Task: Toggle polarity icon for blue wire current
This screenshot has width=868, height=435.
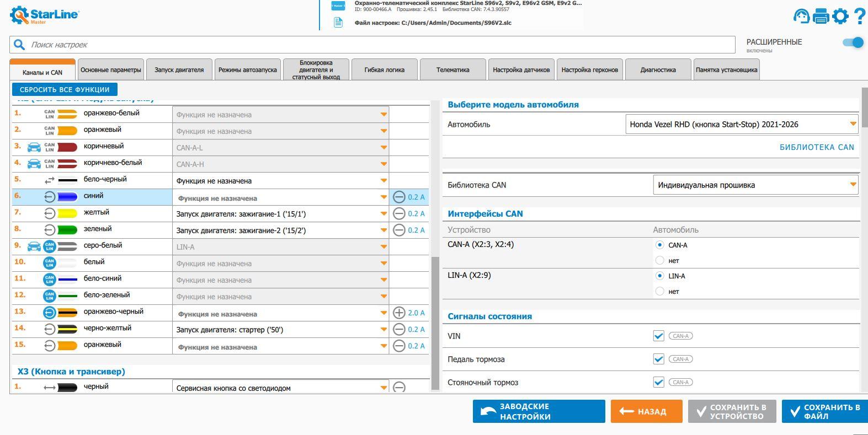Action: click(399, 197)
